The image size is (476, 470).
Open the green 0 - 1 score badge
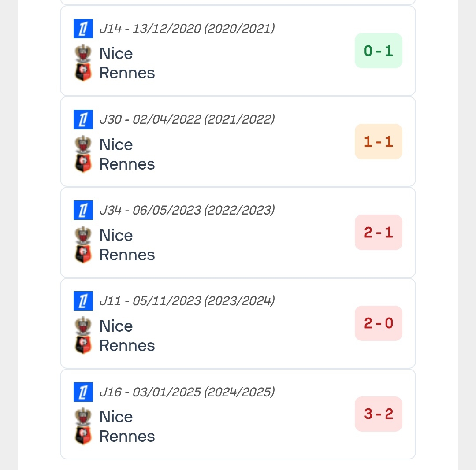pyautogui.click(x=379, y=51)
